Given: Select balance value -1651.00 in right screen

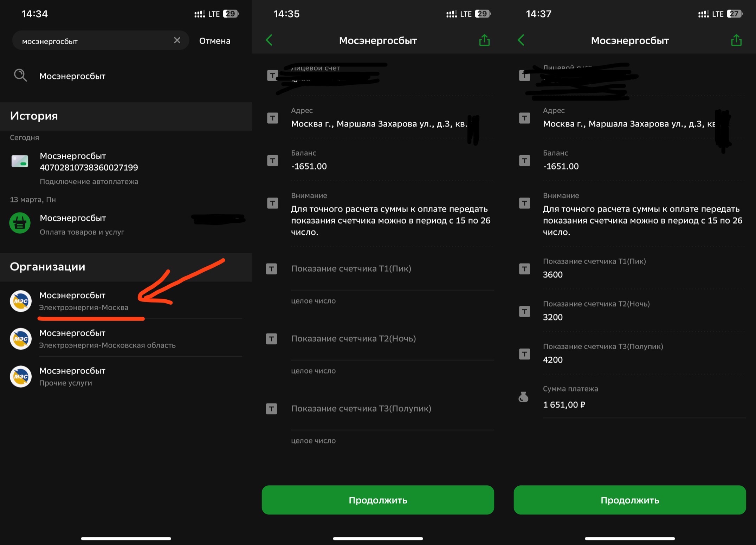Looking at the screenshot, I should 561,166.
